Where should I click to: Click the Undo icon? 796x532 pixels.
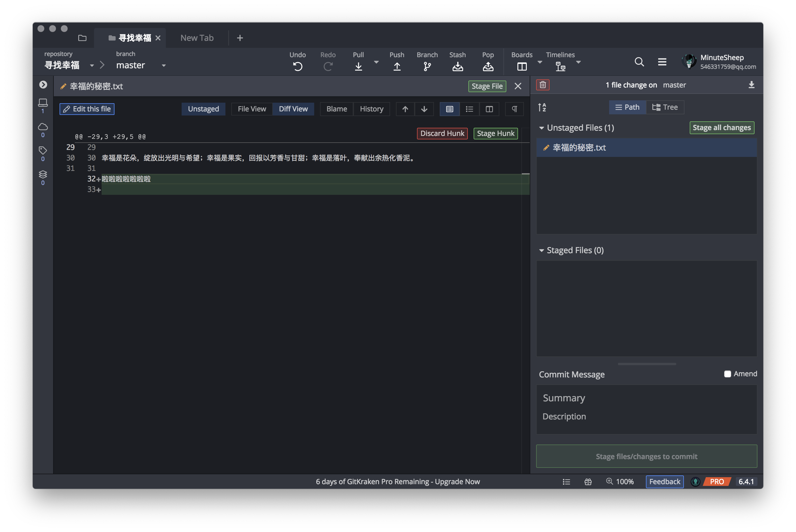(x=298, y=66)
